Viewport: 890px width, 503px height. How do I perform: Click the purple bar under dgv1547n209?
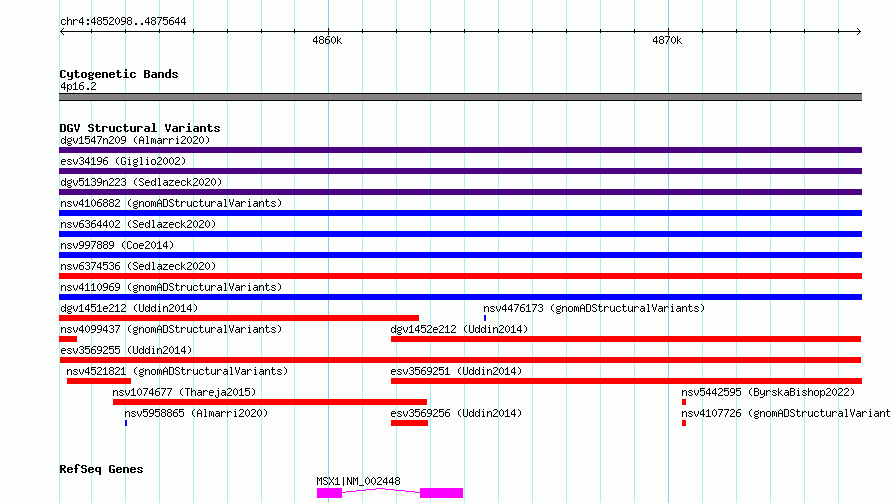point(460,150)
